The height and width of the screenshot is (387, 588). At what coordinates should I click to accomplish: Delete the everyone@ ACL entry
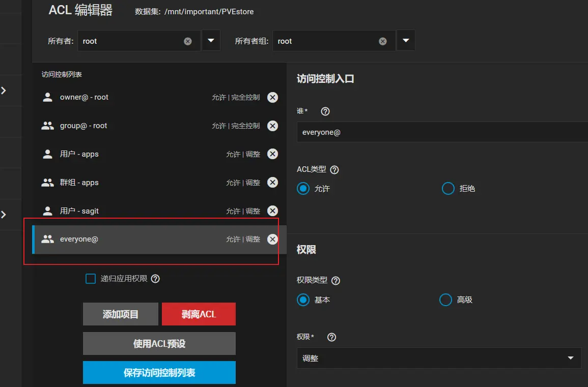pyautogui.click(x=273, y=240)
